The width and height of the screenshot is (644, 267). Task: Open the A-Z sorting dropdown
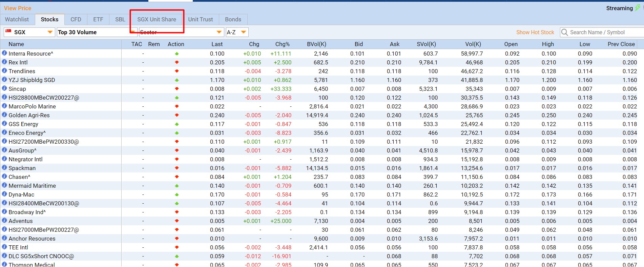[x=237, y=32]
